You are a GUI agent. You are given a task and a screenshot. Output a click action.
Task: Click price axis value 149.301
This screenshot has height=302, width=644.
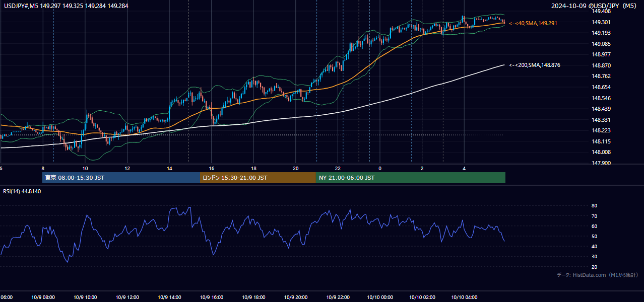pyautogui.click(x=601, y=22)
